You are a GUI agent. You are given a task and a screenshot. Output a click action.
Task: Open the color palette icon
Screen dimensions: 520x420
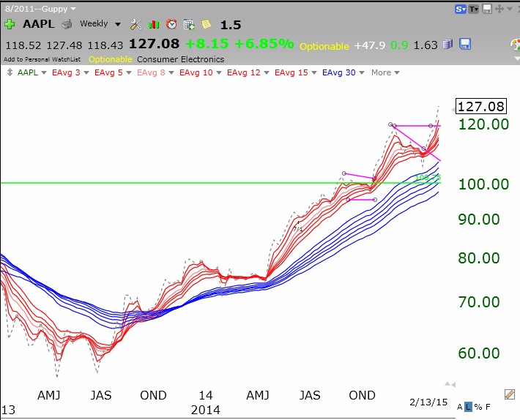tap(515, 45)
